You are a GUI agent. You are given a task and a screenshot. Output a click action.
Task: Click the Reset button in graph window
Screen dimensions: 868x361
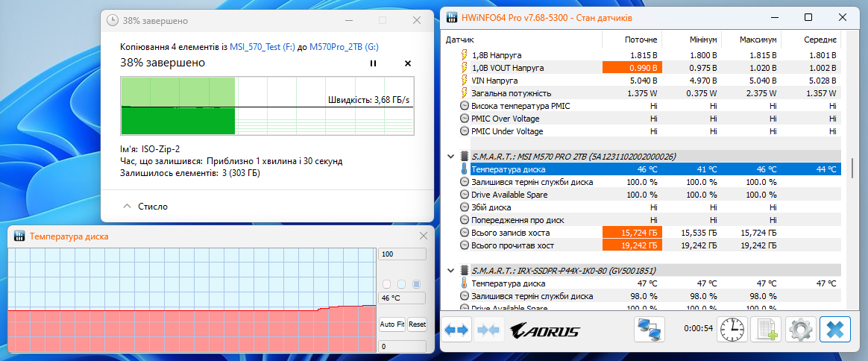[418, 324]
